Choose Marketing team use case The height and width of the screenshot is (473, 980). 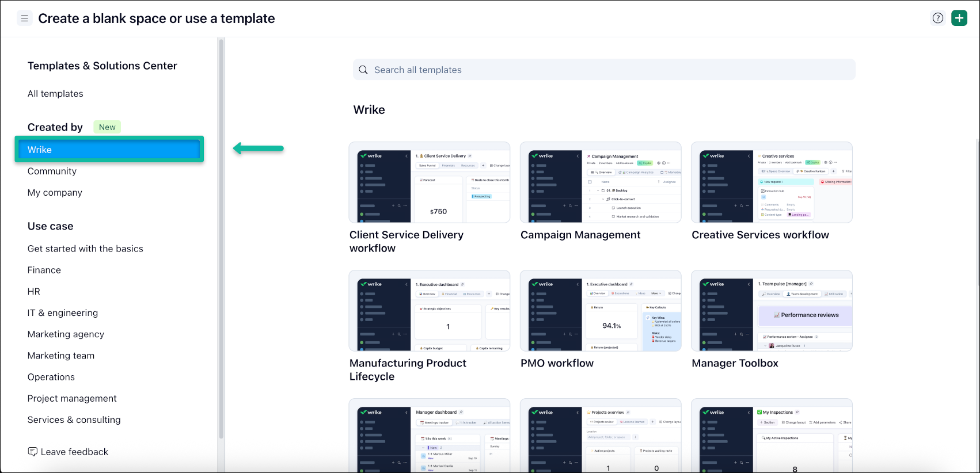[x=61, y=356]
